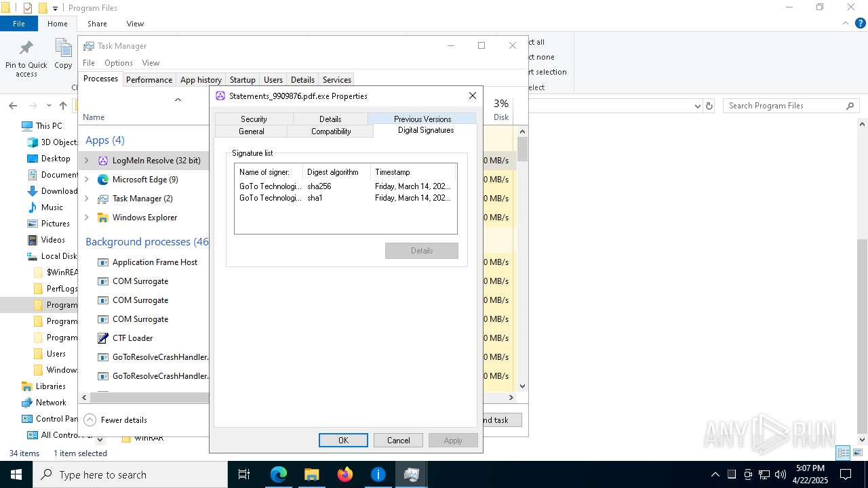This screenshot has height=488, width=868.
Task: Open the File Explorer help icon
Action: pos(861,23)
